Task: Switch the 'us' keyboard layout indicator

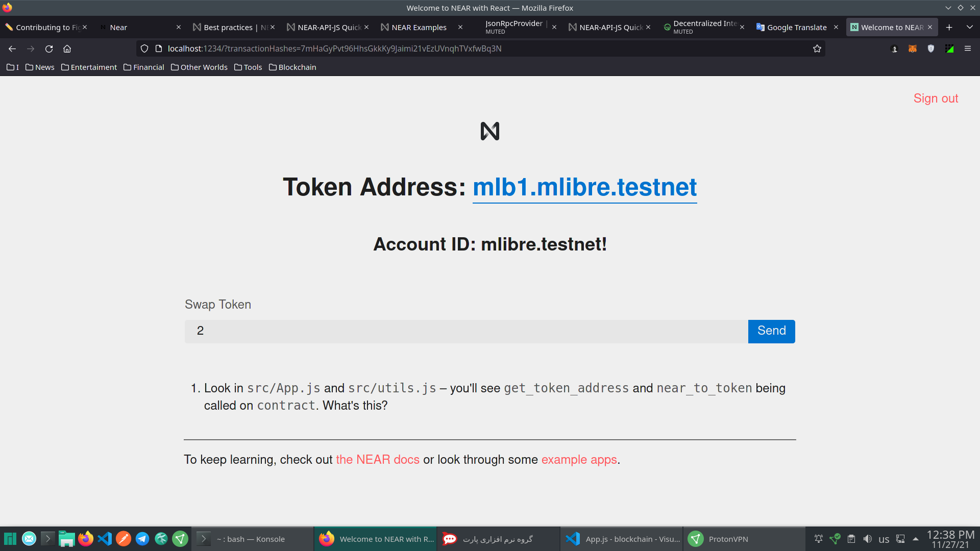Action: 884,539
